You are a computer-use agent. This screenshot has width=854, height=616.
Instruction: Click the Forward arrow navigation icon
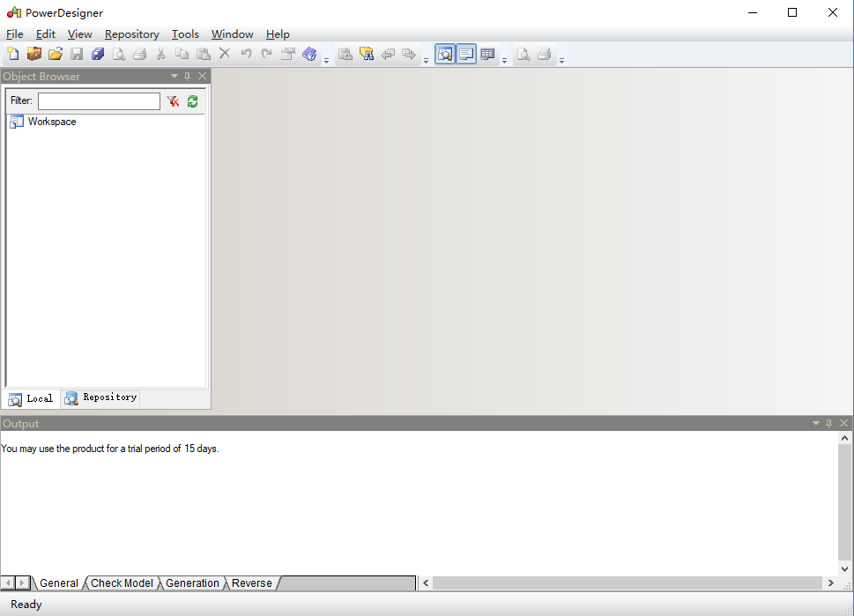point(408,54)
